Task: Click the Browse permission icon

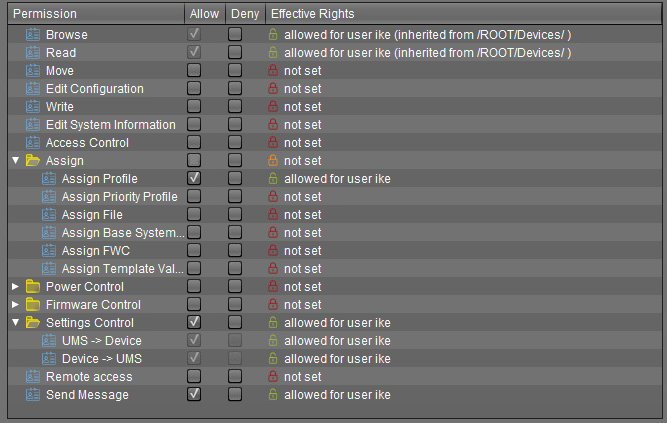Action: pos(32,35)
